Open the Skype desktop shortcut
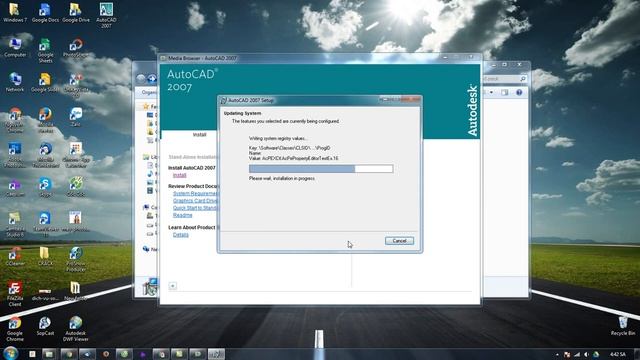 pos(45,187)
